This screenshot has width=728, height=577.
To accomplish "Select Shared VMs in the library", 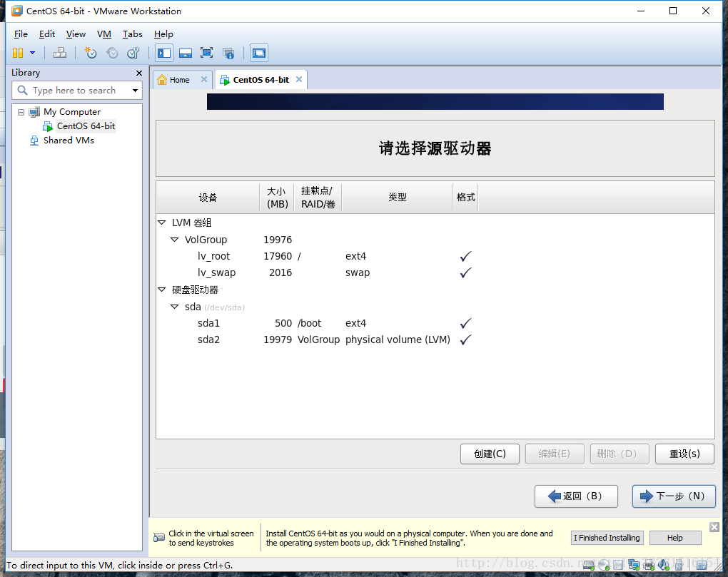I will [x=69, y=140].
